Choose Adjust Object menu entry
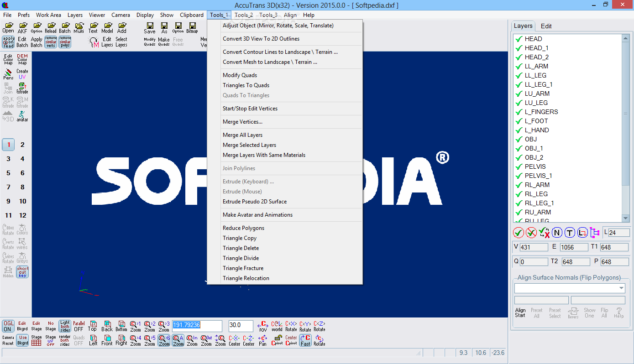 [278, 26]
